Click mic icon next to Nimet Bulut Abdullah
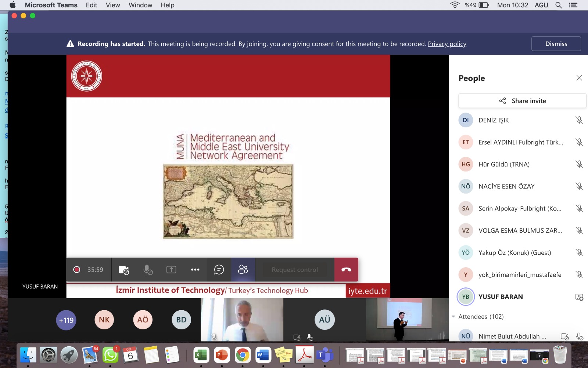The height and width of the screenshot is (368, 588). 579,336
